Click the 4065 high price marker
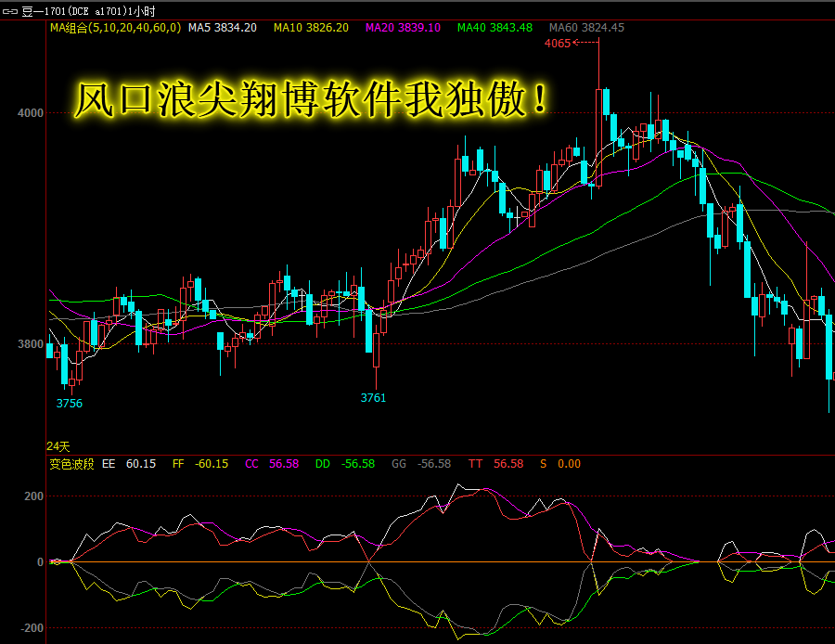This screenshot has width=835, height=644. (558, 44)
